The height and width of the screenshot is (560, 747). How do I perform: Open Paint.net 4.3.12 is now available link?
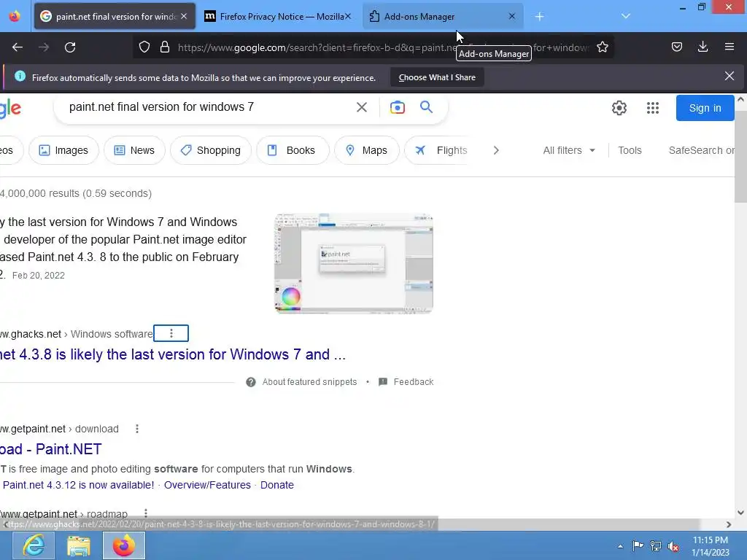pyautogui.click(x=79, y=485)
